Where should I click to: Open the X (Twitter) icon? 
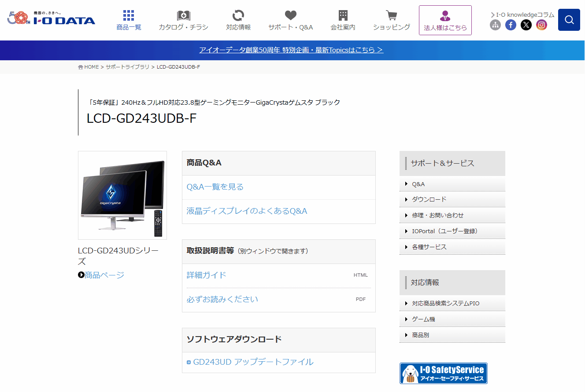pyautogui.click(x=526, y=25)
